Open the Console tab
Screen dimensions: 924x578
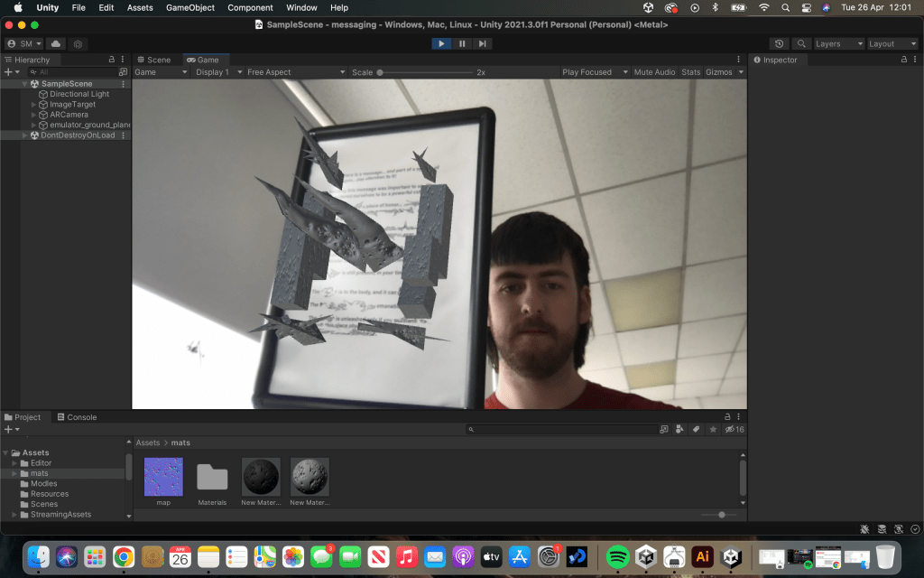77,417
